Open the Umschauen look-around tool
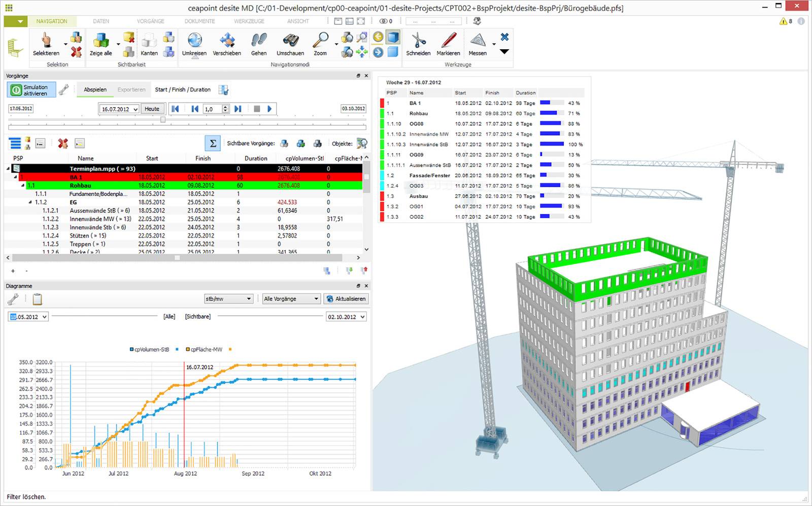 tap(290, 45)
